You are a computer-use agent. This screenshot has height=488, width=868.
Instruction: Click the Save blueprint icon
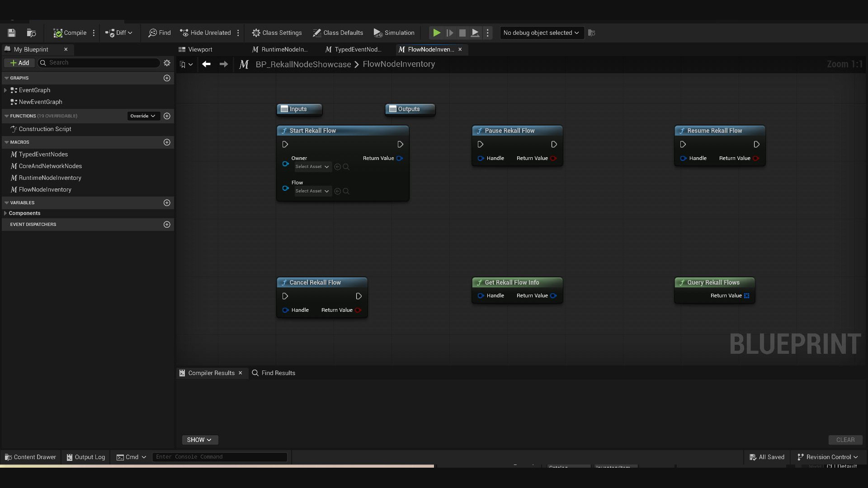pos(11,33)
